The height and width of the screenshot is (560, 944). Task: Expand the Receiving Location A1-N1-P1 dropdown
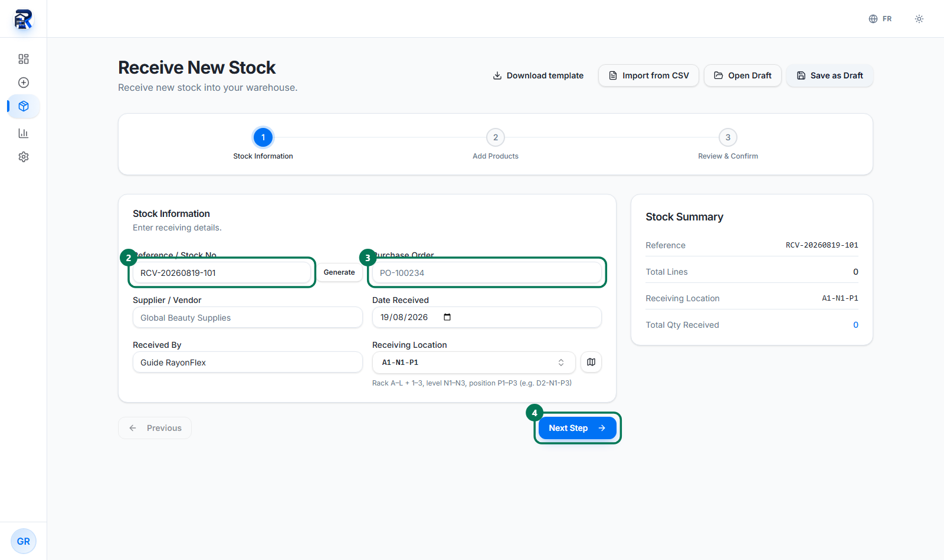tap(474, 363)
